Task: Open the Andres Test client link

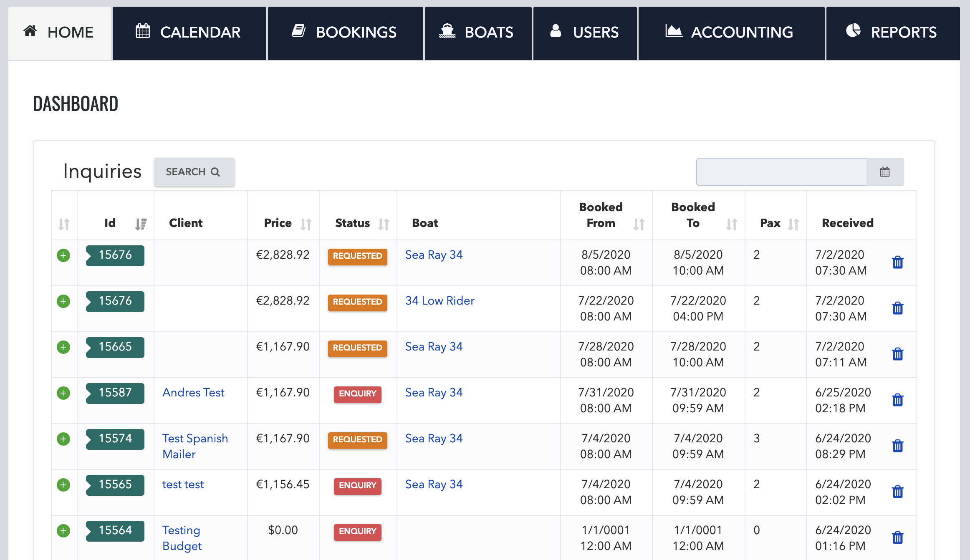Action: tap(193, 392)
